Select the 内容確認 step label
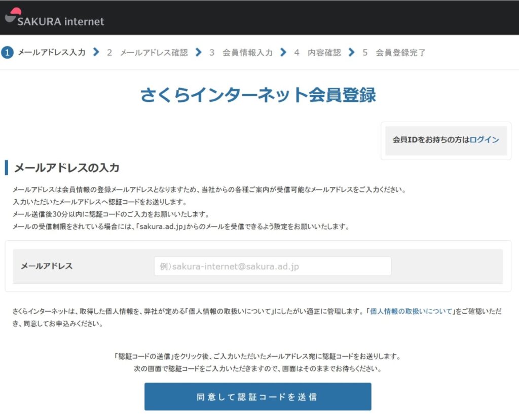Viewport: 519px width, 420px height. tap(324, 53)
